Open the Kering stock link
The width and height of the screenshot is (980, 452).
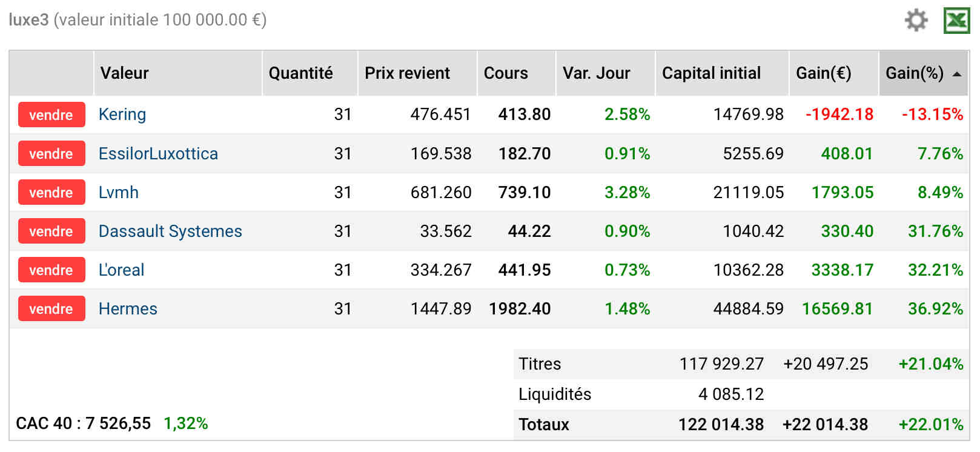click(x=122, y=115)
